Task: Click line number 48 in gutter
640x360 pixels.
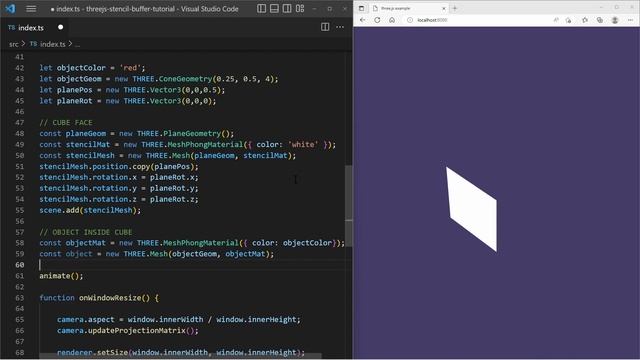Action: tap(20, 133)
